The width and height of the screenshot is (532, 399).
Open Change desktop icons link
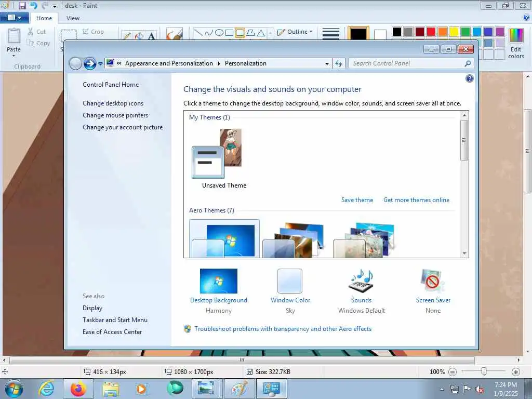tap(113, 103)
